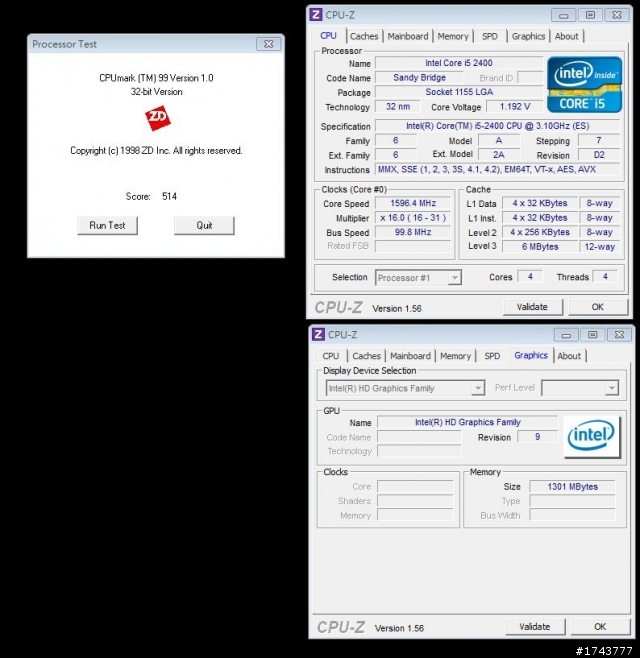The image size is (640, 659).
Task: Switch to CPU tab in bottom CPU-Z window
Action: point(331,356)
